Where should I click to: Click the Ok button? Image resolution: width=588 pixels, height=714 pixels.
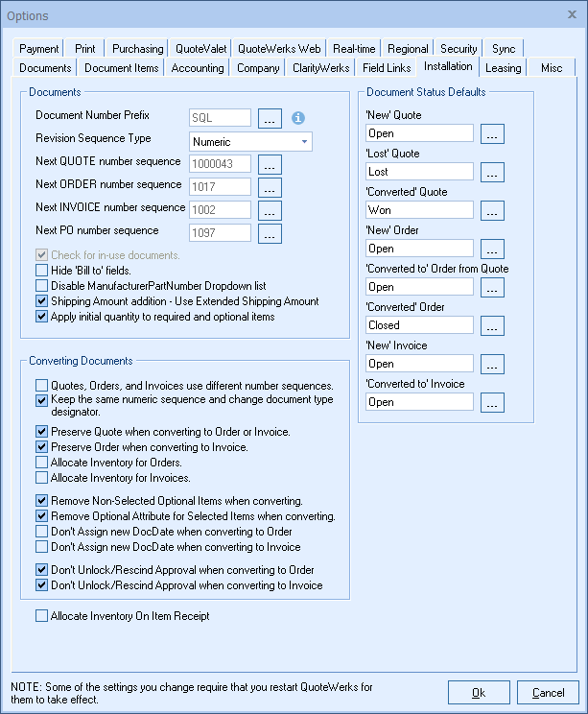coord(479,692)
